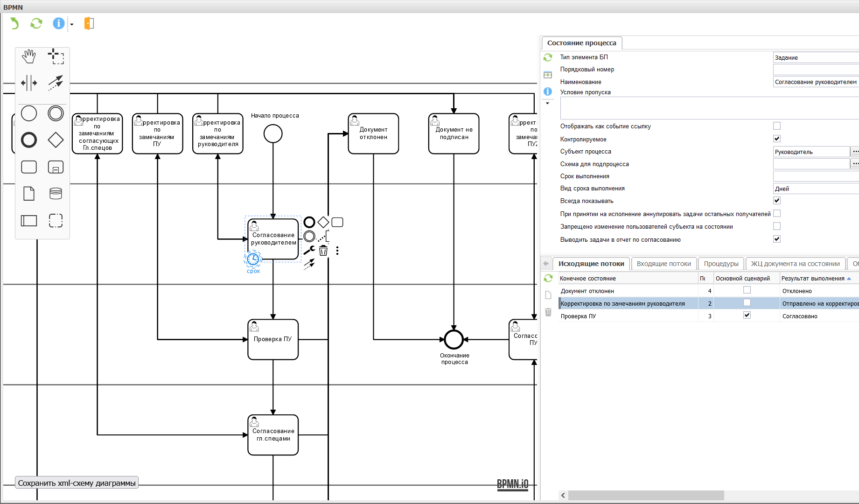859x504 pixels.
Task: Add a data store reference element
Action: click(x=56, y=193)
